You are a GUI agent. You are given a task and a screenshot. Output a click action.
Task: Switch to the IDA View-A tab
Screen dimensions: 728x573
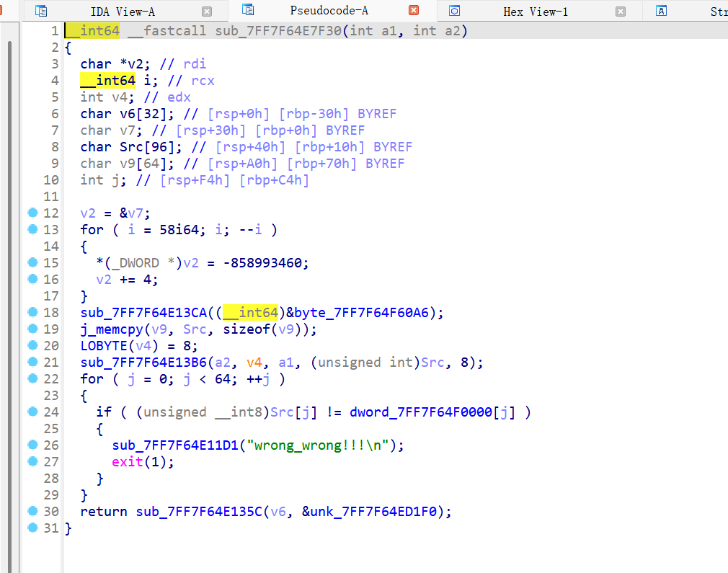(123, 11)
